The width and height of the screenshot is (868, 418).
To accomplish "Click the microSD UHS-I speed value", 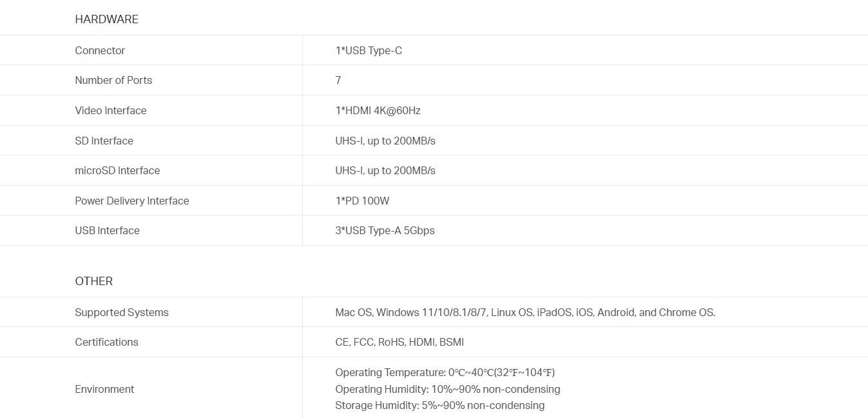I will [x=385, y=170].
